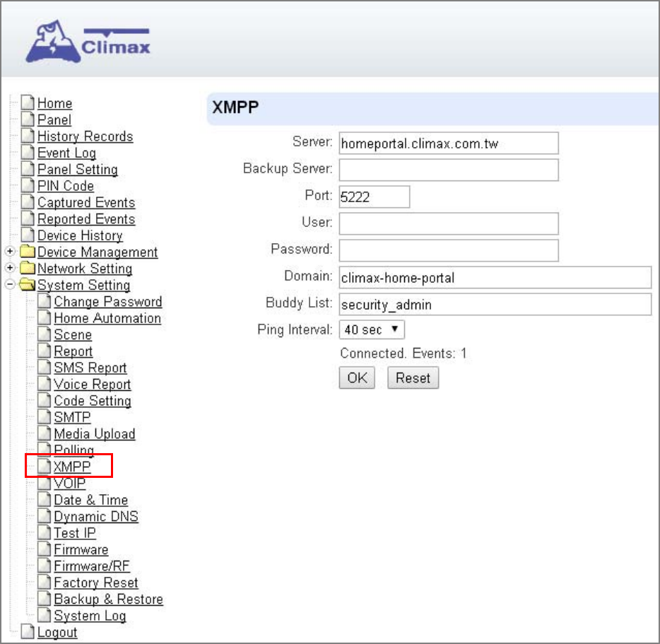Image resolution: width=660 pixels, height=644 pixels.
Task: Click the page icon beside Date & Time
Action: (45, 500)
